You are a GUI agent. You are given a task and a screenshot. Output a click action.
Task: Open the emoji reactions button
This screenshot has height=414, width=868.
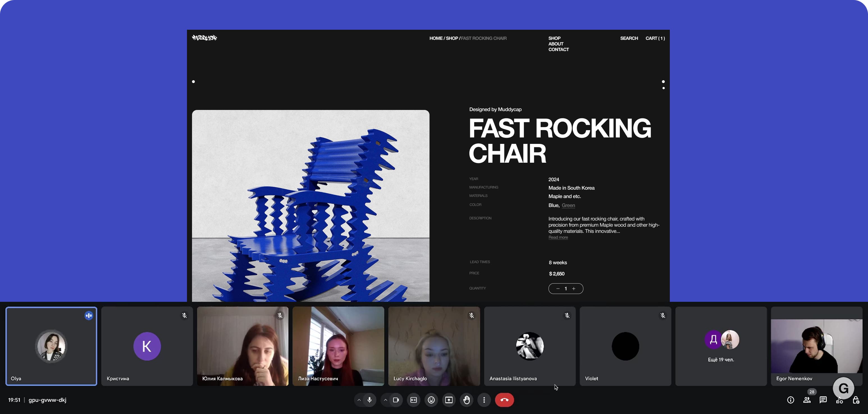(431, 400)
